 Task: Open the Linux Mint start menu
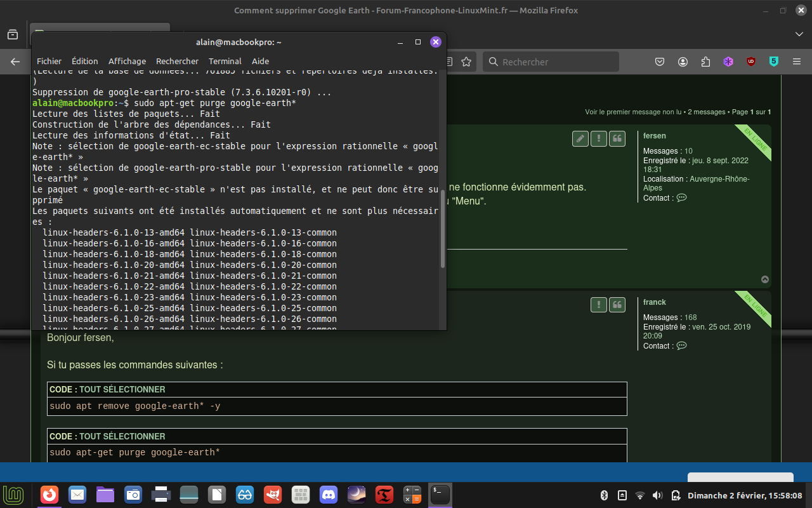[x=14, y=495]
